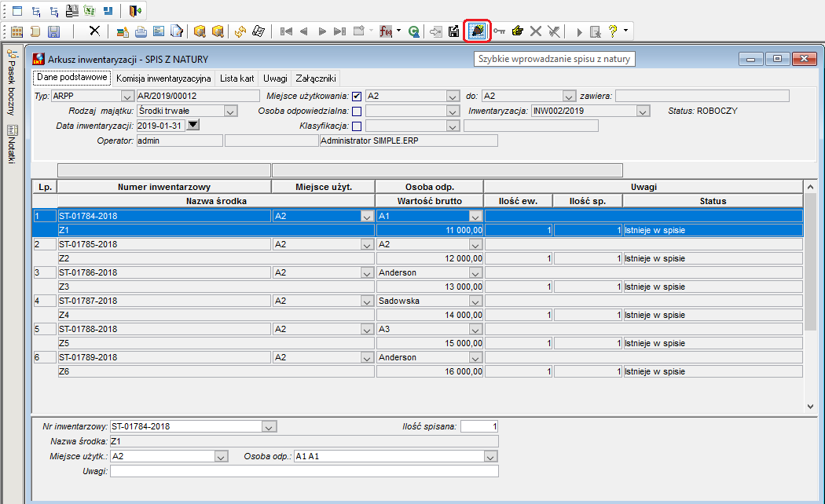
Task: Enable the Osoba odpowiedzialna checkbox
Action: 357,111
